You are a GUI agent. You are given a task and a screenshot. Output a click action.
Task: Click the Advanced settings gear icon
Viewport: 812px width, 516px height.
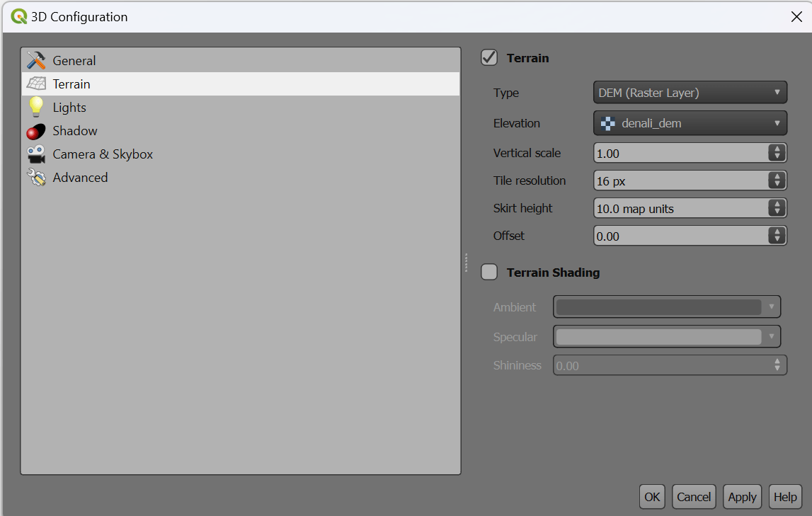(x=36, y=178)
